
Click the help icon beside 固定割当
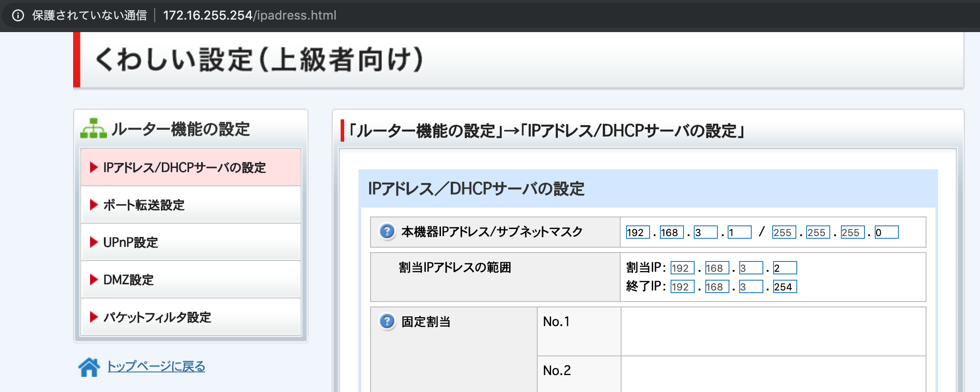pyautogui.click(x=387, y=321)
